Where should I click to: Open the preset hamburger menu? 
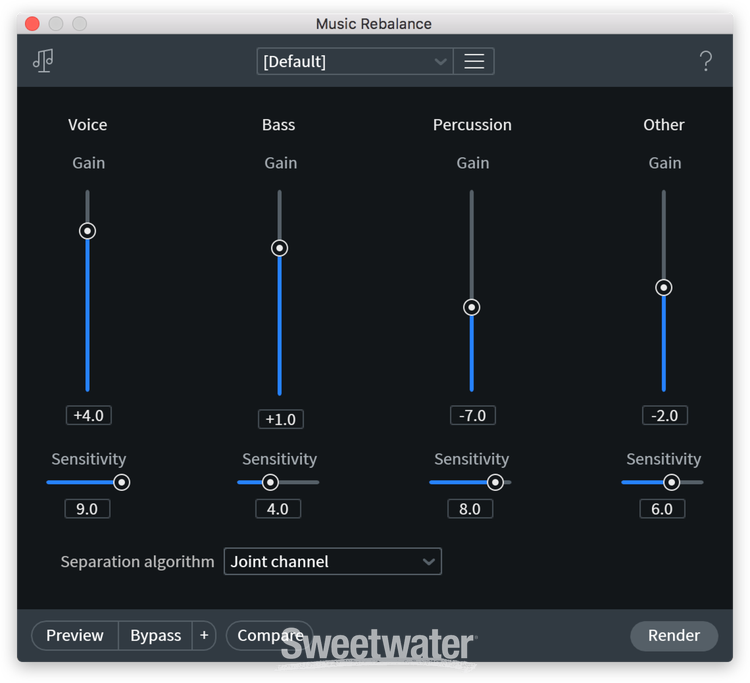coord(474,61)
